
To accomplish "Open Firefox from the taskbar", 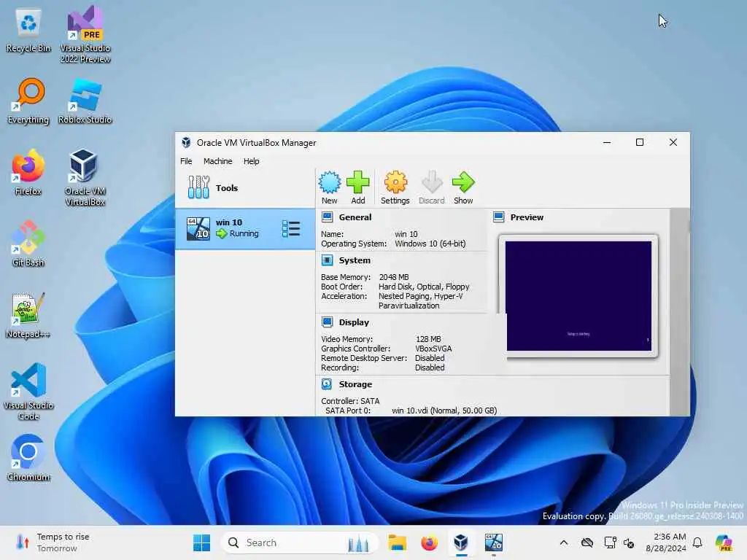I will pyautogui.click(x=429, y=542).
